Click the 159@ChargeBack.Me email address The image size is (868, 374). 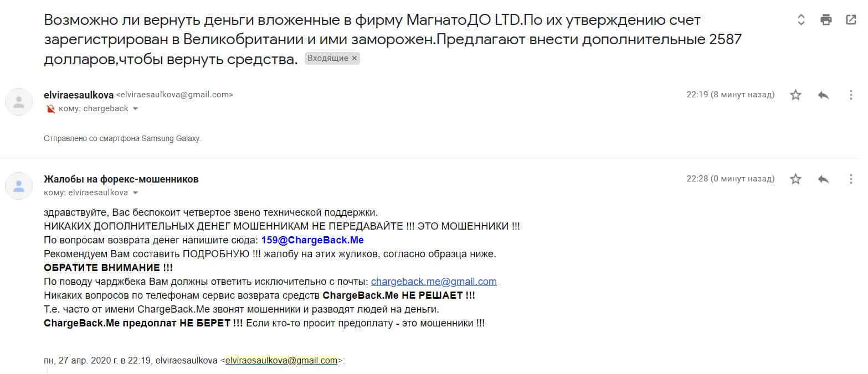312,240
